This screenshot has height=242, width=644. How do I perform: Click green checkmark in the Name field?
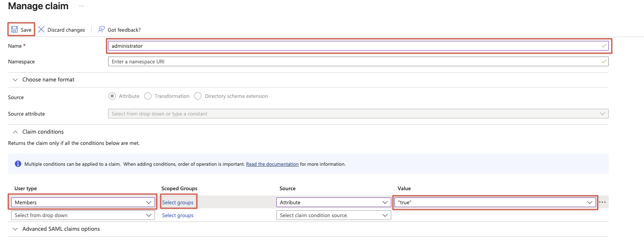pos(604,46)
